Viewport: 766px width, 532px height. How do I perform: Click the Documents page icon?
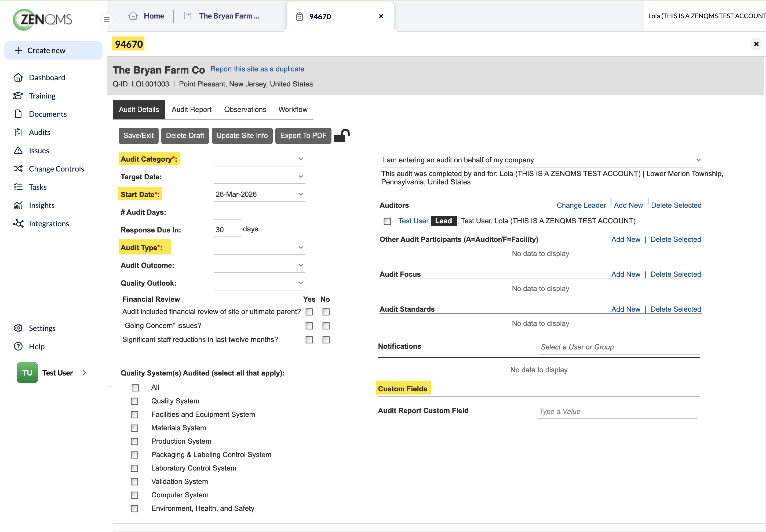[x=18, y=114]
